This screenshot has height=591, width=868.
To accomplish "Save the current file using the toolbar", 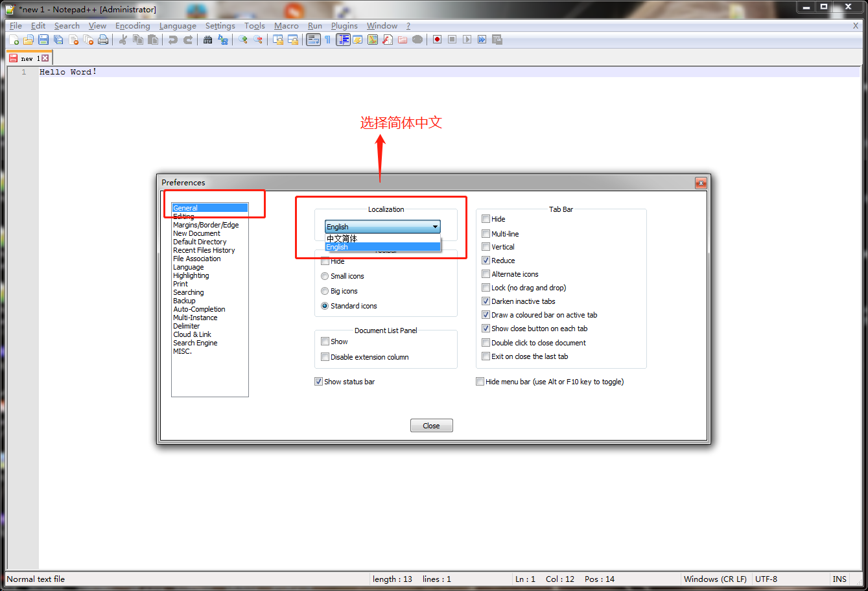I will 43,40.
